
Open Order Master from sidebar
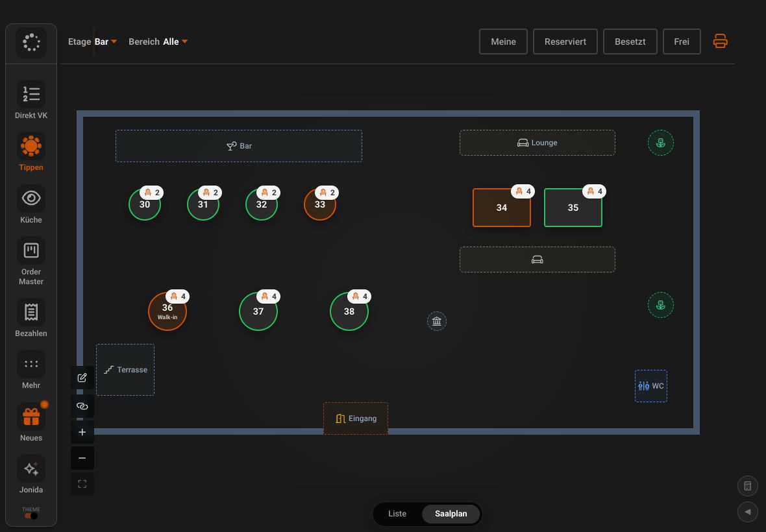[x=31, y=261]
